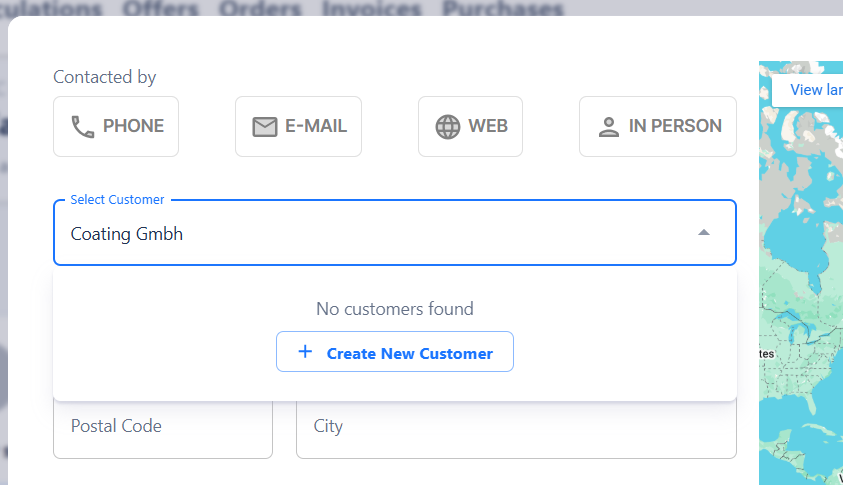Click the phone handset icon
Image resolution: width=843 pixels, height=485 pixels.
(x=83, y=127)
